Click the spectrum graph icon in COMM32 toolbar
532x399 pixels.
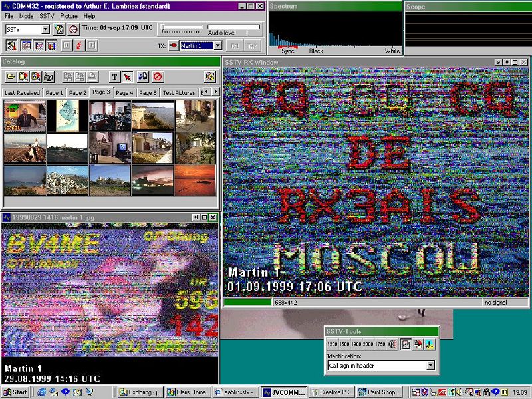pyautogui.click(x=39, y=45)
